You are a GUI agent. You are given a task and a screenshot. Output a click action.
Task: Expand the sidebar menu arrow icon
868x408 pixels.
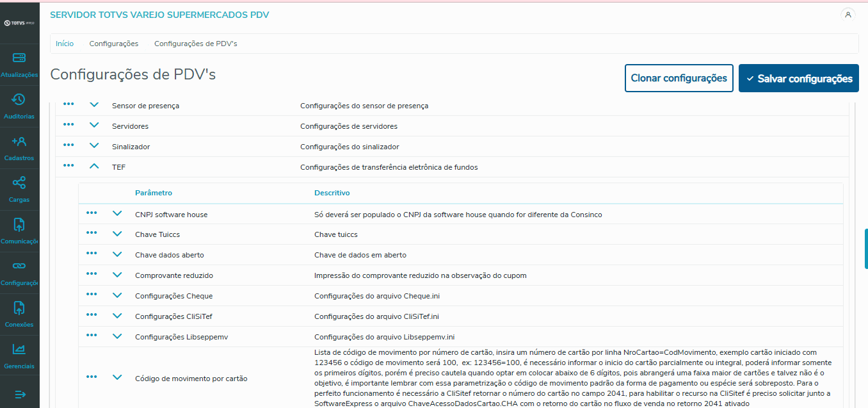(x=19, y=395)
